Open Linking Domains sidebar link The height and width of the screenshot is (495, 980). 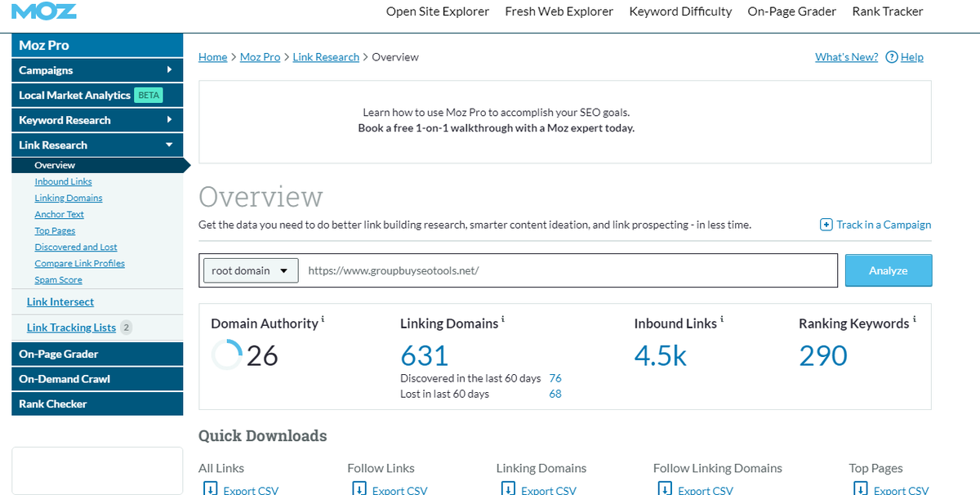point(69,198)
